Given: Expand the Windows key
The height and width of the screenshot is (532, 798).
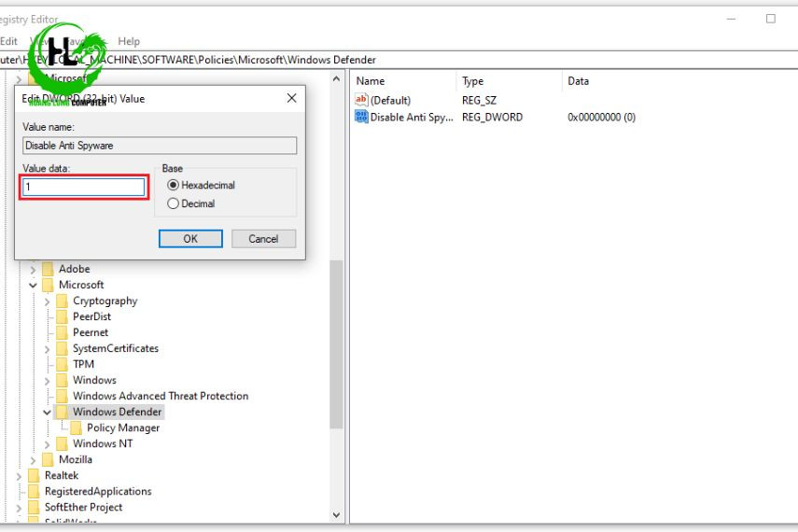Looking at the screenshot, I should point(47,381).
